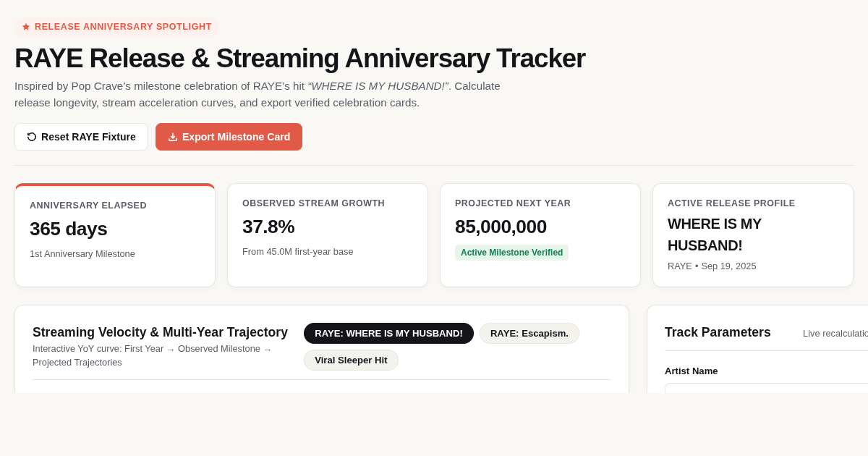
Task: Click the Export Milestone Card button
Action: 229,137
